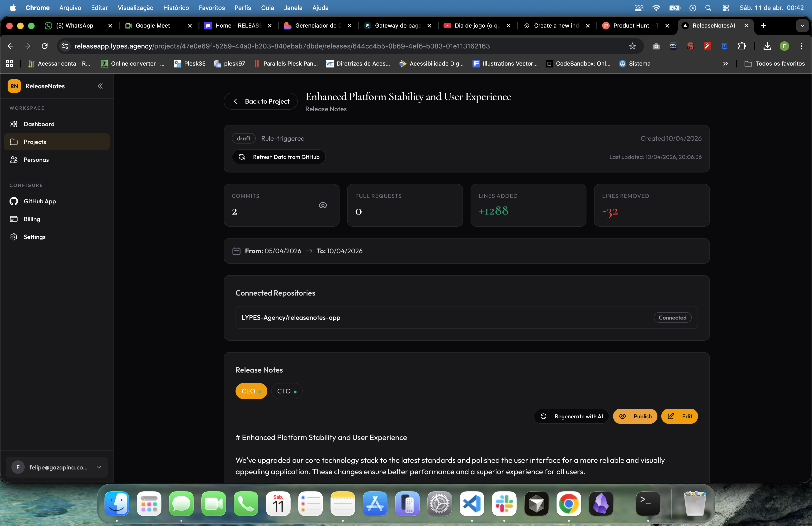
Task: Bookmark page with the star icon
Action: click(x=632, y=46)
